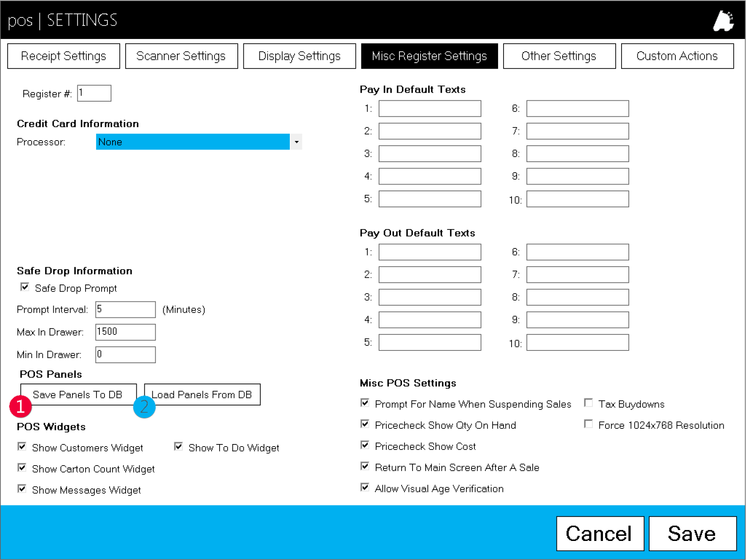Click Pay Out Default Text field 1
Viewport: 746px width, 560px height.
click(429, 252)
